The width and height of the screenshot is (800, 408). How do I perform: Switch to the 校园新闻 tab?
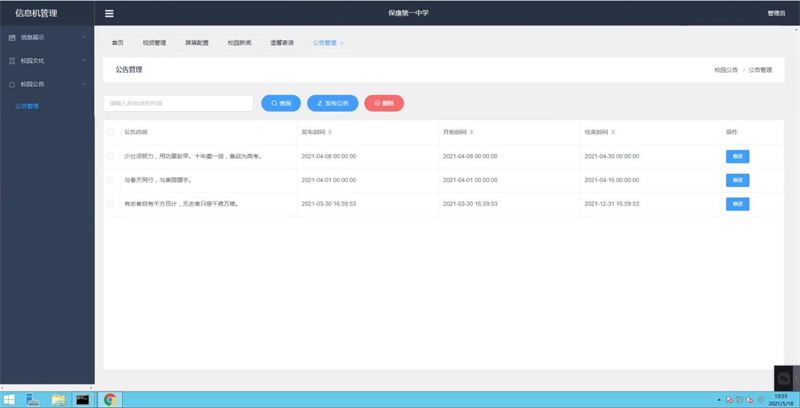coord(239,43)
